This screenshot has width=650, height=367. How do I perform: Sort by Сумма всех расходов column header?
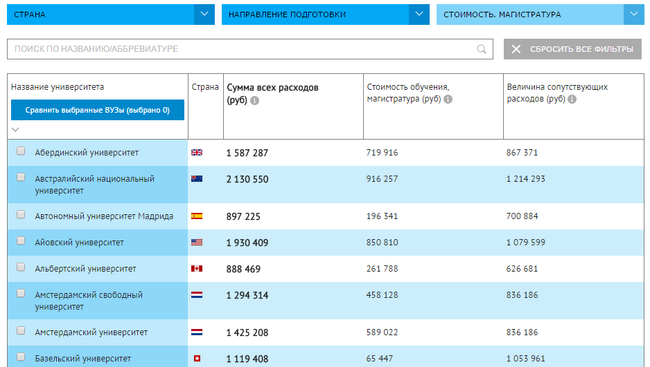pos(272,94)
